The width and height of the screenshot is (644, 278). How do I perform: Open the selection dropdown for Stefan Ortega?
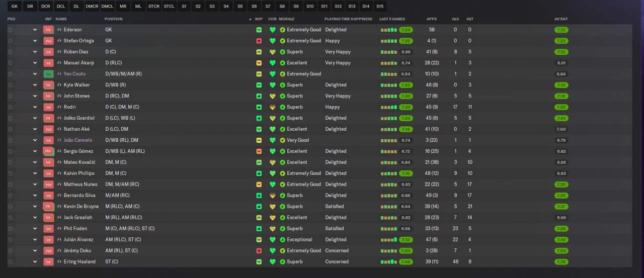(35, 41)
